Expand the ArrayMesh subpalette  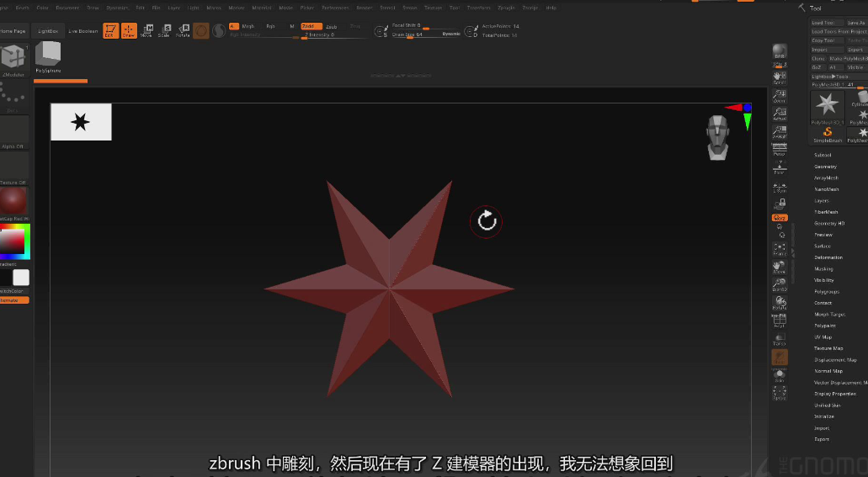[827, 178]
